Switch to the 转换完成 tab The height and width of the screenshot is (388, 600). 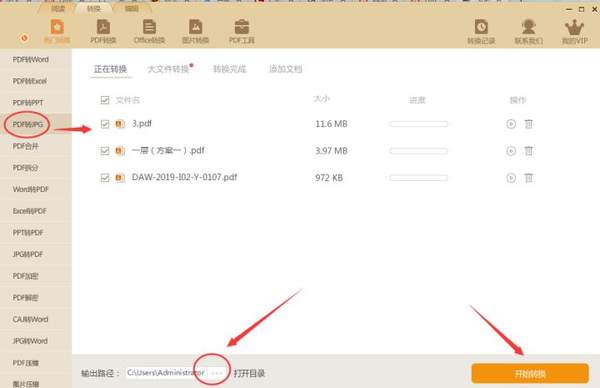(x=230, y=69)
